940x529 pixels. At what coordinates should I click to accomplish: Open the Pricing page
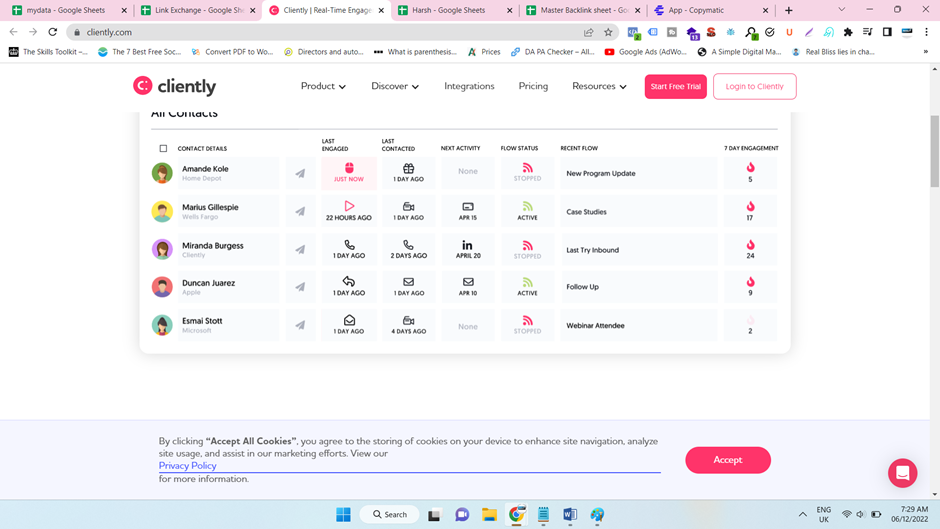pos(533,86)
